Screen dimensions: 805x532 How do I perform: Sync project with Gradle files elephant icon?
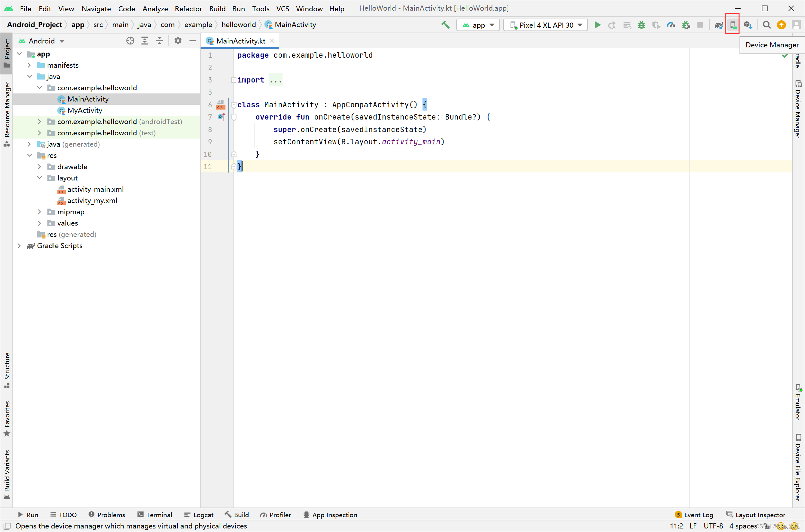pos(719,25)
